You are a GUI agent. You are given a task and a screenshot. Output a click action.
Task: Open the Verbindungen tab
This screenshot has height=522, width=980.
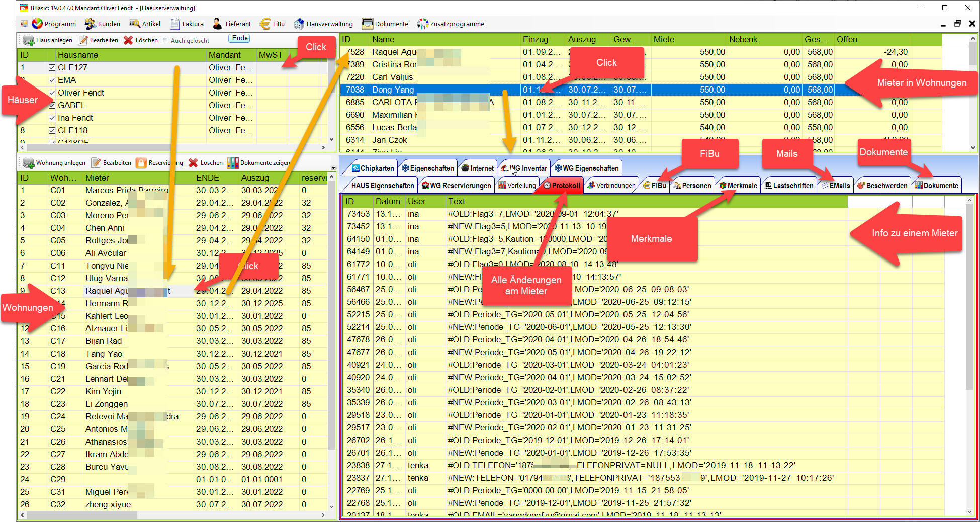click(x=611, y=186)
